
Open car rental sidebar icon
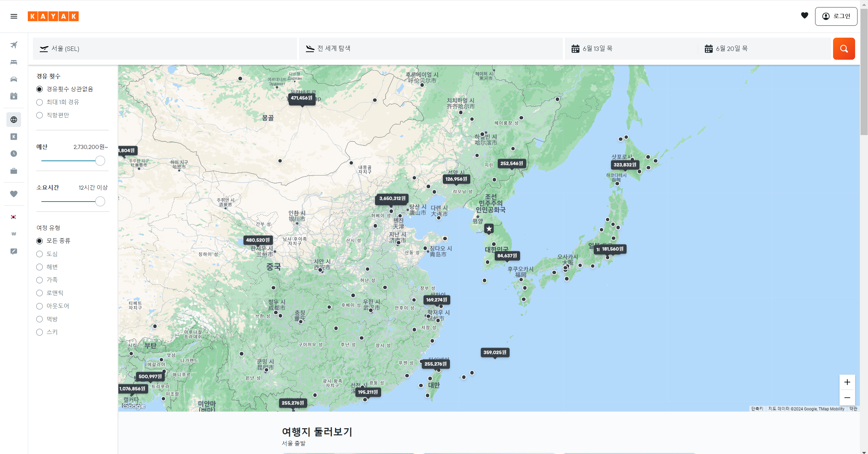click(14, 79)
